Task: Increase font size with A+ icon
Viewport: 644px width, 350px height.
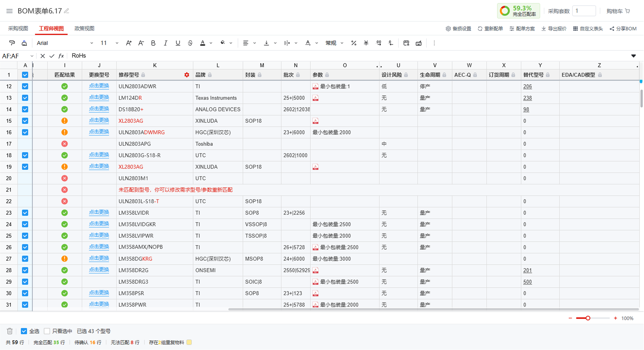Action: point(129,43)
